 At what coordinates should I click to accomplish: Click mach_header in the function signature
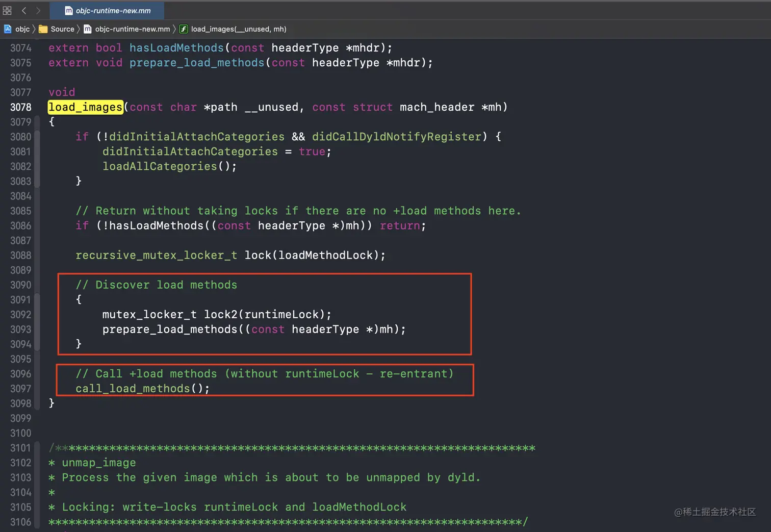(437, 107)
